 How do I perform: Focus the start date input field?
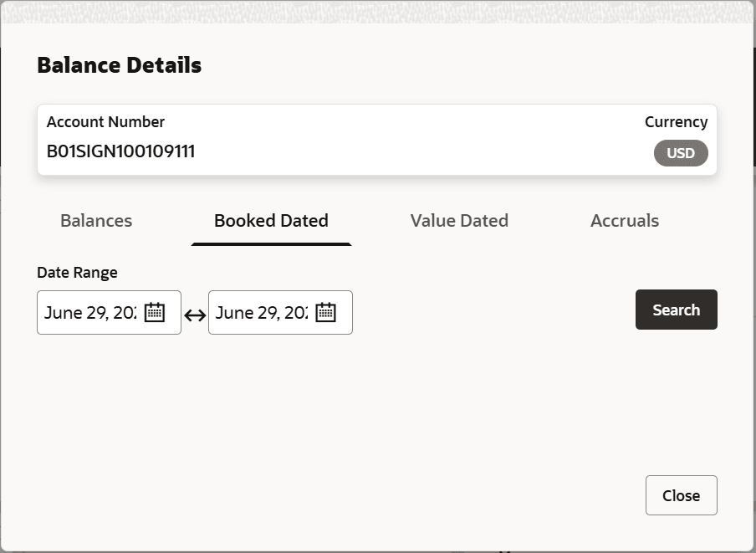click(89, 313)
